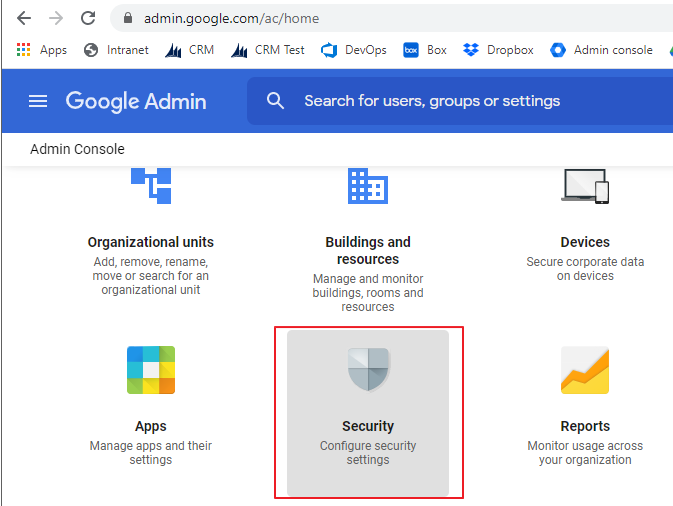
Task: Click the browser forward arrow
Action: [56, 18]
